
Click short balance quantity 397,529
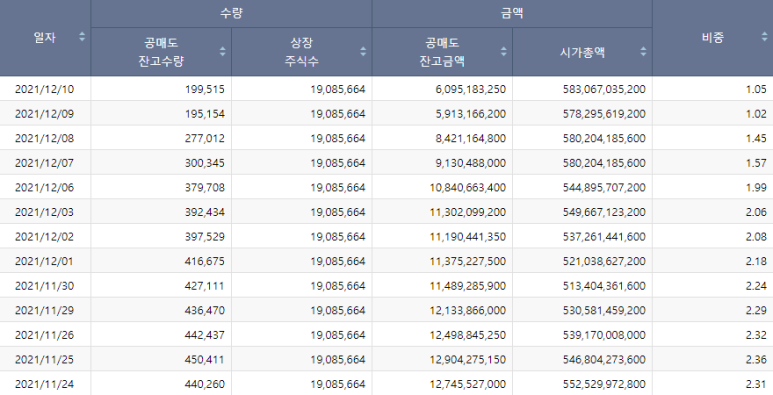pyautogui.click(x=205, y=237)
